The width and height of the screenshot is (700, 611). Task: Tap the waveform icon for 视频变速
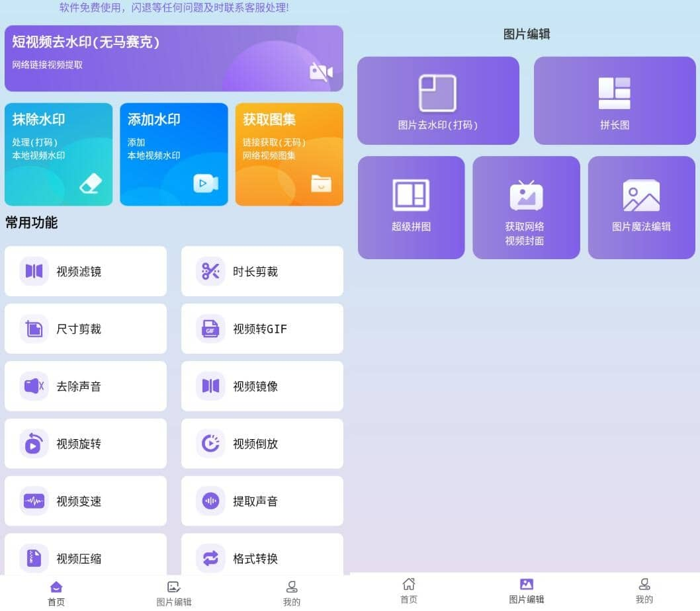point(34,501)
